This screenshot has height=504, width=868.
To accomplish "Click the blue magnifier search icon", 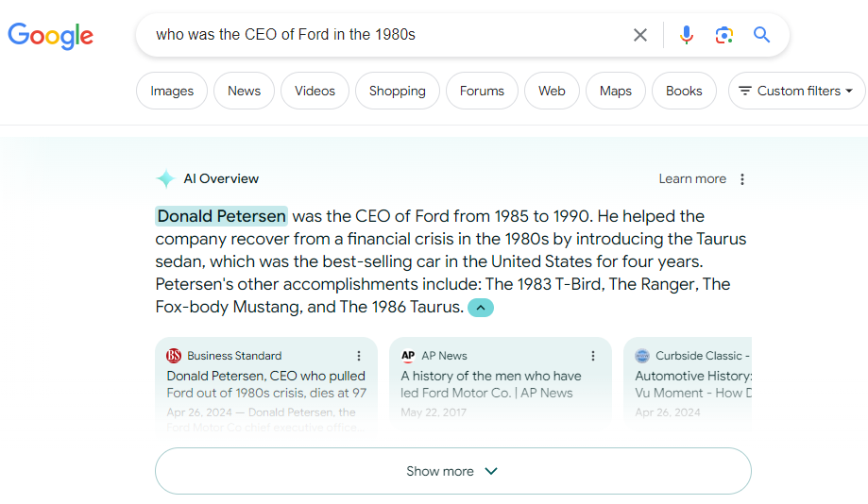I will [x=761, y=35].
